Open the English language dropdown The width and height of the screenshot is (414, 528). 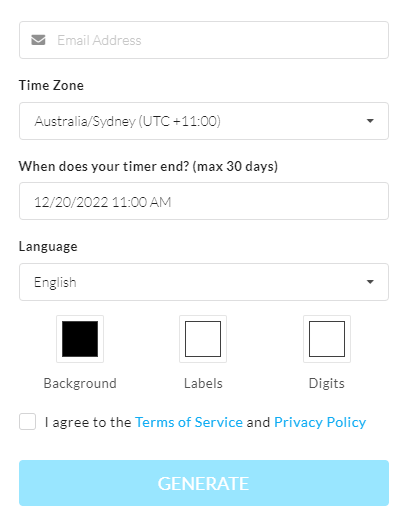204,282
